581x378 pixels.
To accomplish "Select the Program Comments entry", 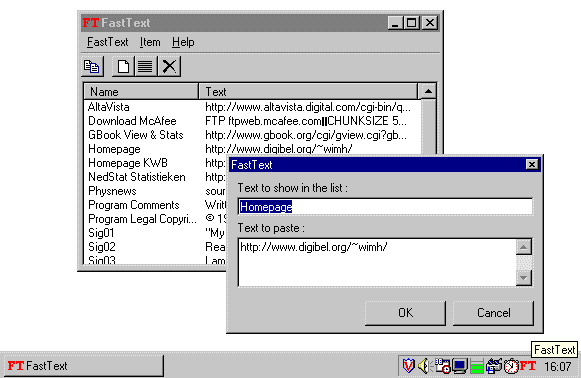I will coord(133,205).
